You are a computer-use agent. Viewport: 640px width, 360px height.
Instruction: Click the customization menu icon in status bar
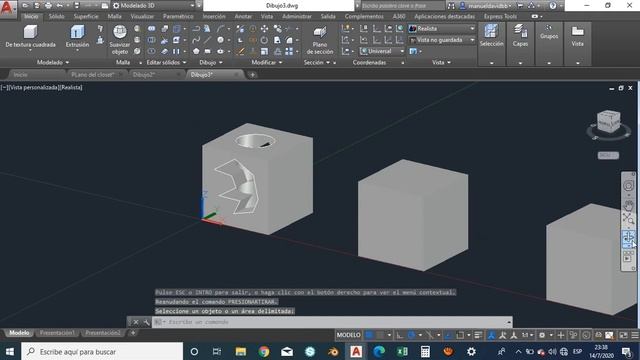click(635, 335)
